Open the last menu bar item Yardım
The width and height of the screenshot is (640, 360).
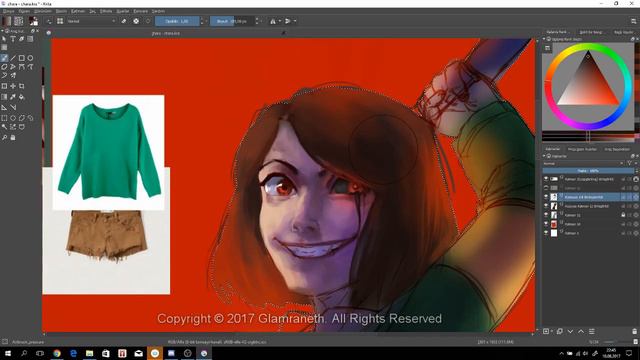pos(158,11)
